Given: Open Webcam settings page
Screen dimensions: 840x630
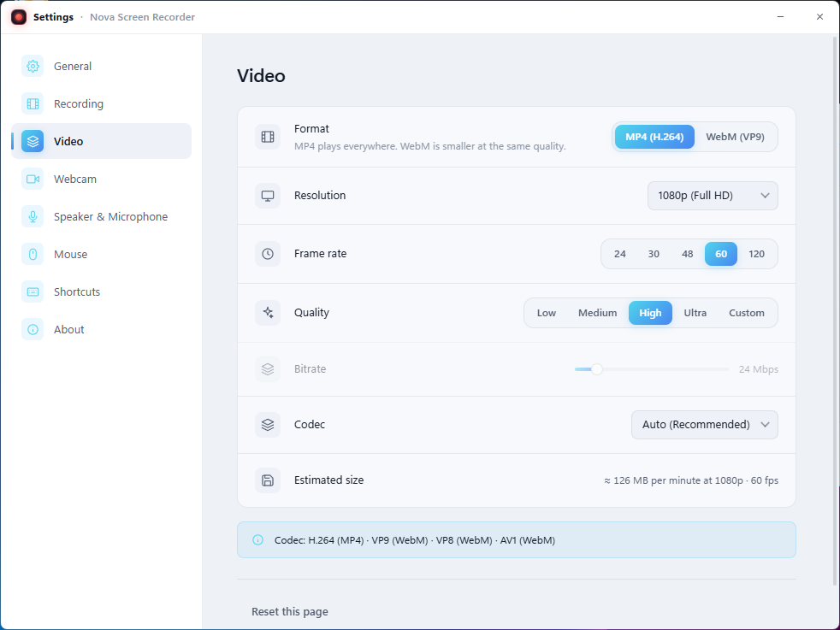Looking at the screenshot, I should [101, 179].
